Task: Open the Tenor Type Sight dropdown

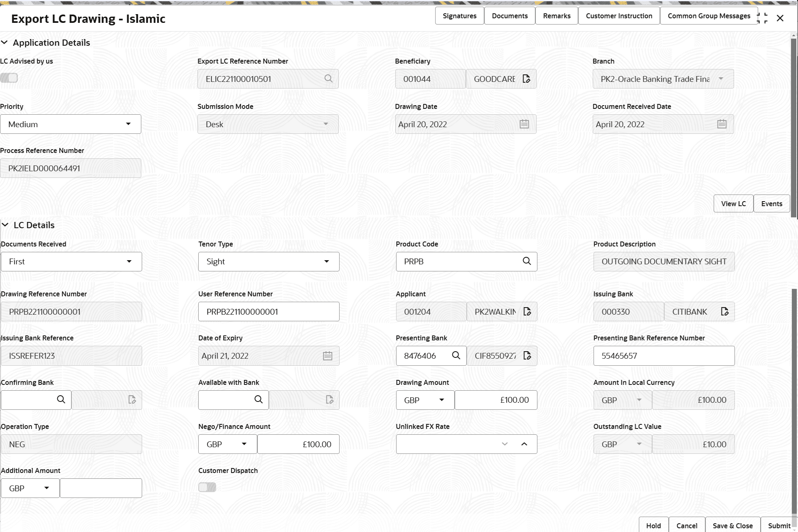Action: [268, 261]
